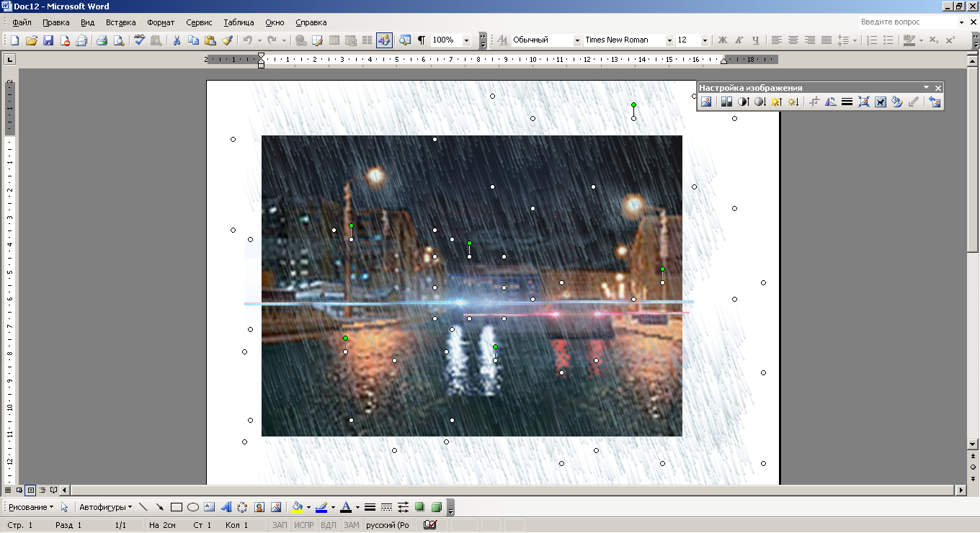Expand the font size 12 dropdown

(705, 40)
